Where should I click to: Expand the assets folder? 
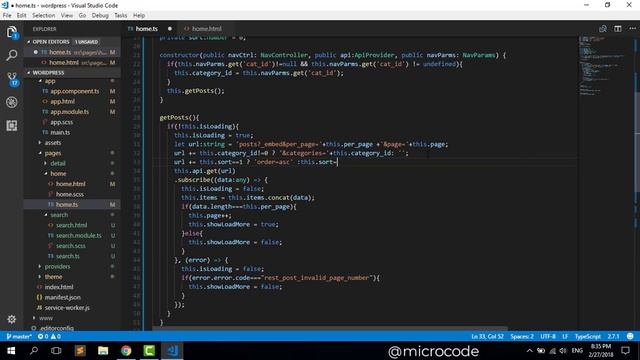(53, 142)
